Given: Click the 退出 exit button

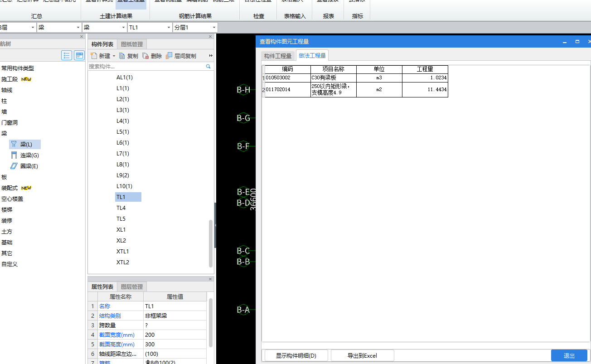Looking at the screenshot, I should coord(569,355).
